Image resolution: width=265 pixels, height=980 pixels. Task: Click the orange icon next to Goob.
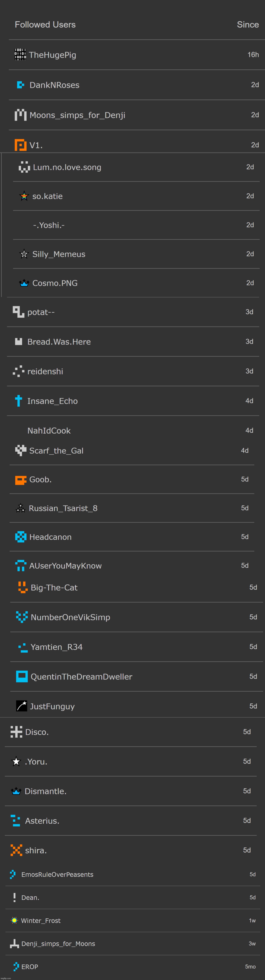tap(21, 480)
